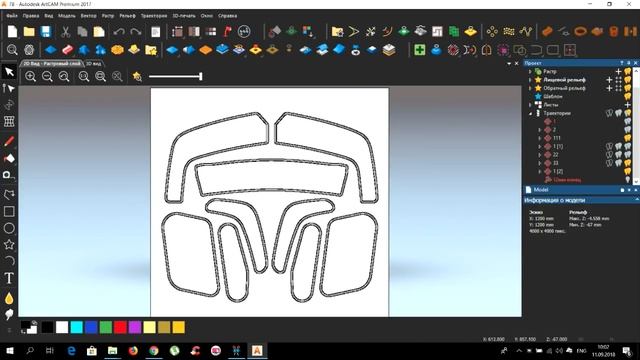This screenshot has height=360, width=640.
Task: Choose the red pencil paint tool
Action: click(x=9, y=141)
